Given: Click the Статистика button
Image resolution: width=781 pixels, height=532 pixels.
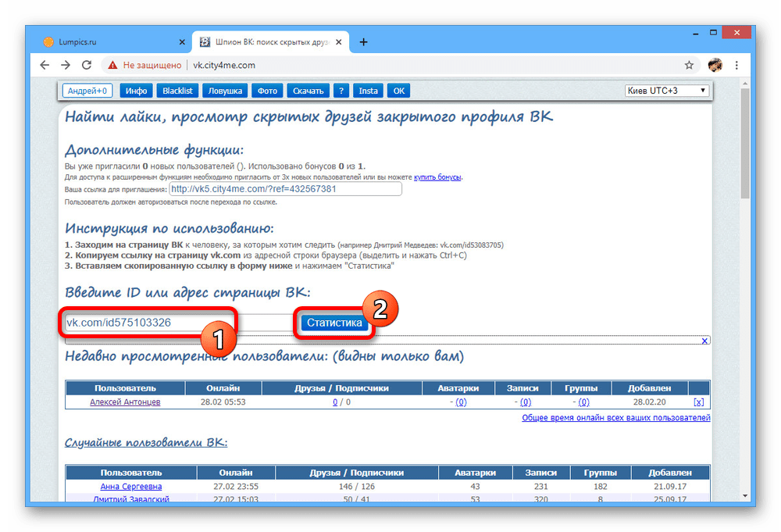Looking at the screenshot, I should [x=334, y=323].
